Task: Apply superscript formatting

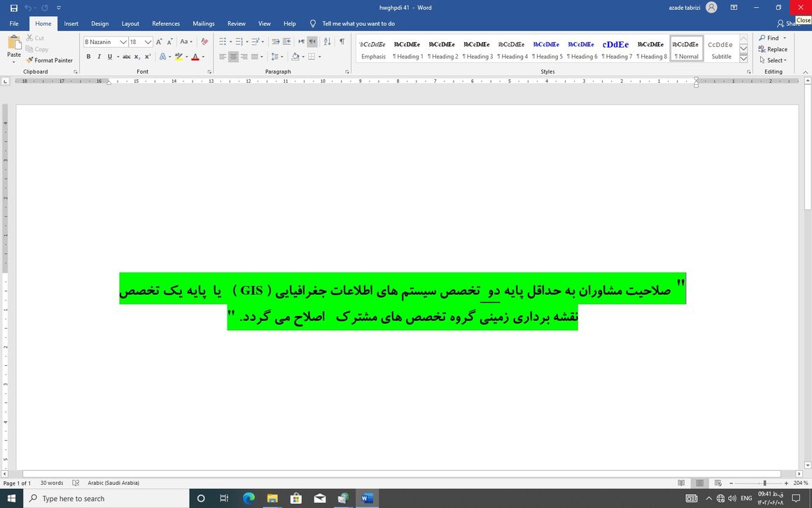Action: [148, 57]
